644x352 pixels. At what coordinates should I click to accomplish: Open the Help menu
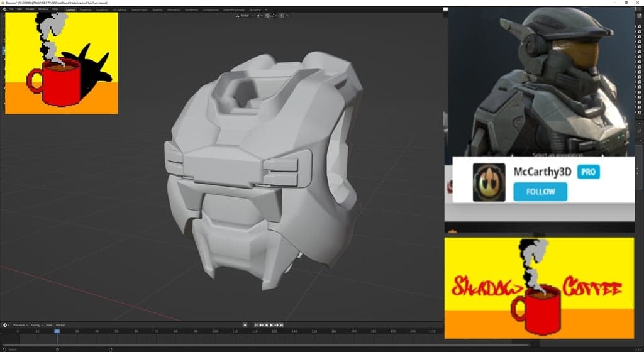[55, 9]
